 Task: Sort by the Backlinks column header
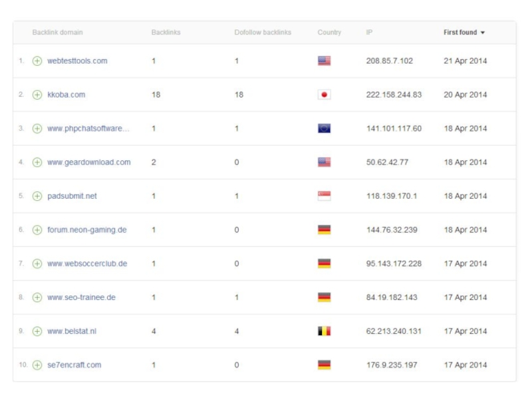click(x=166, y=33)
